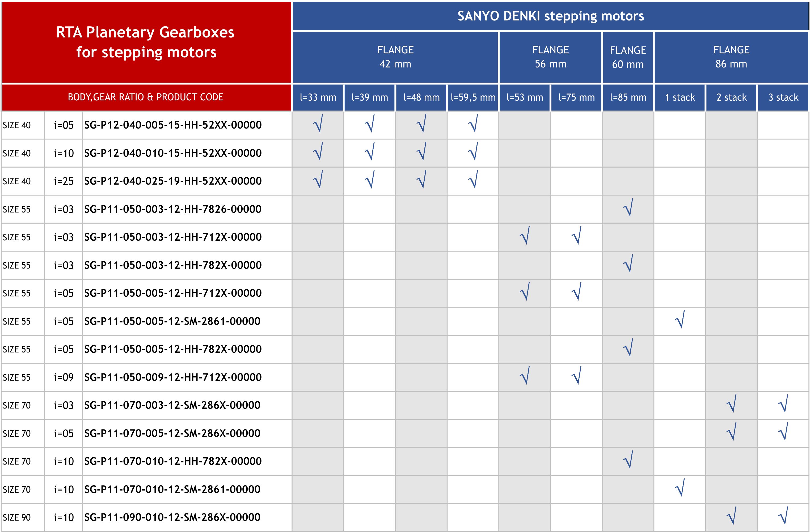
Task: Click the 'RTA Planetary Gearboxes' title cell
Action: pyautogui.click(x=146, y=42)
